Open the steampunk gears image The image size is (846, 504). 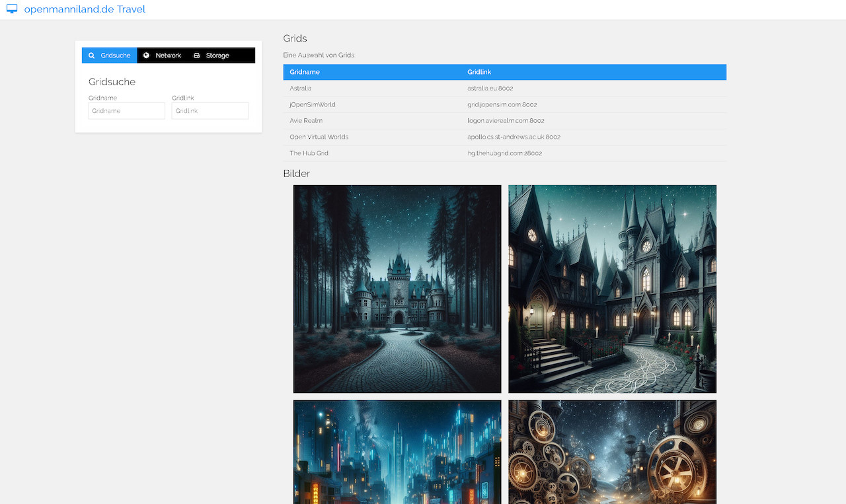(x=612, y=452)
